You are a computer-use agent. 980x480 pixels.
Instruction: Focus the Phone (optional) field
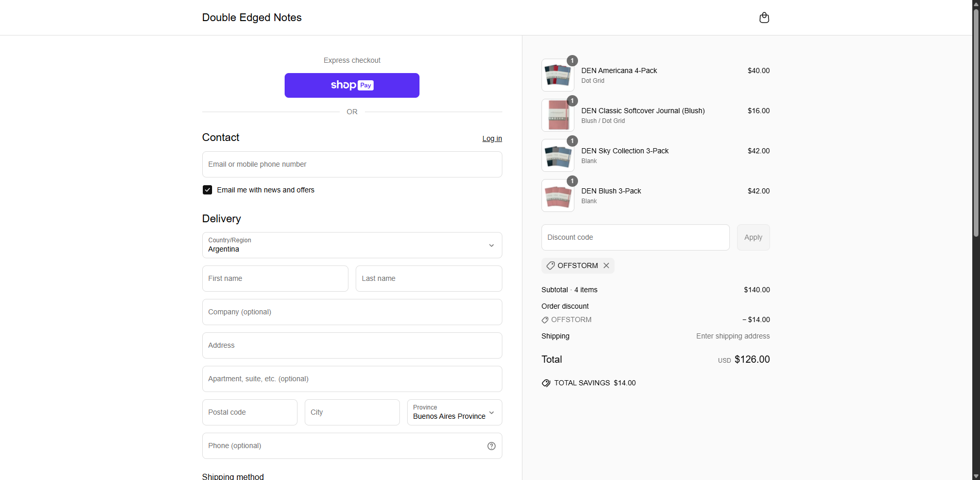click(x=352, y=446)
